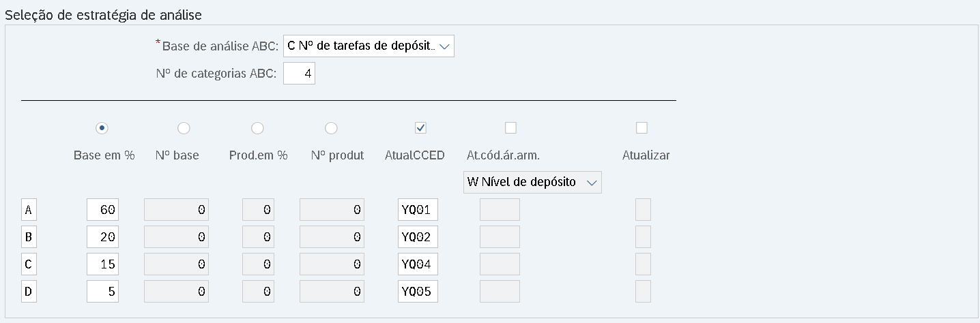
Task: Edit the Base em % value 20 for B
Action: coord(103,237)
